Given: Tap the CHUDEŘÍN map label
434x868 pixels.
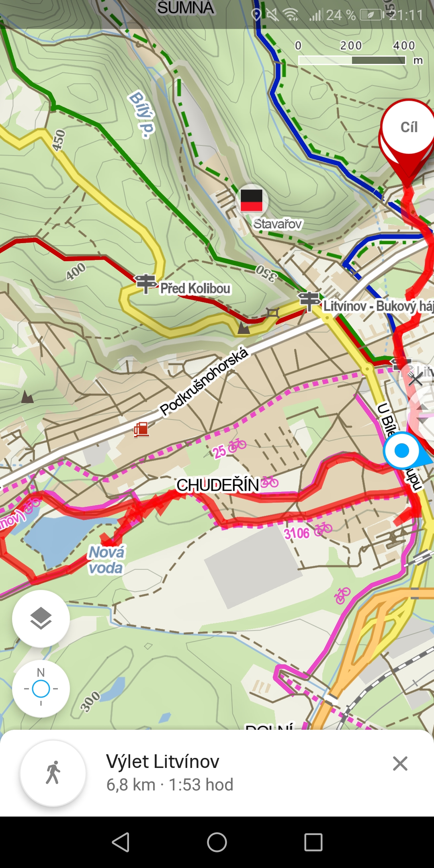Looking at the screenshot, I should pyautogui.click(x=218, y=485).
